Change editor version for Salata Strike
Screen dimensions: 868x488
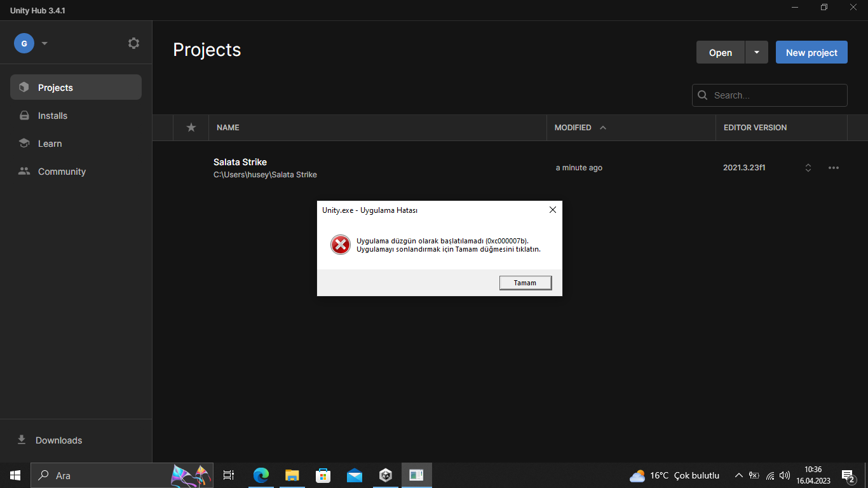coord(808,168)
